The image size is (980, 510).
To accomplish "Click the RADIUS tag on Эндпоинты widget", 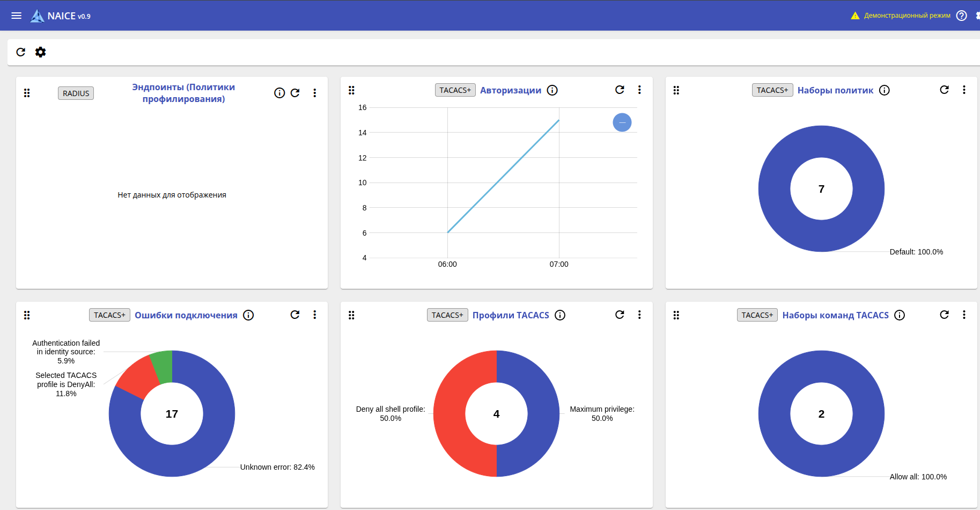I will coord(76,93).
